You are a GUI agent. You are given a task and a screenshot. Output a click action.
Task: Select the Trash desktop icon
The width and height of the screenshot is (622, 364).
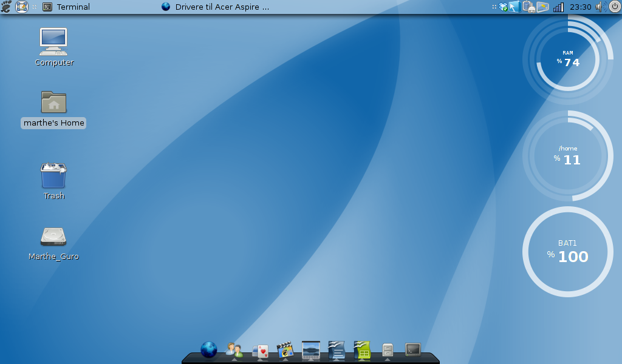point(53,175)
